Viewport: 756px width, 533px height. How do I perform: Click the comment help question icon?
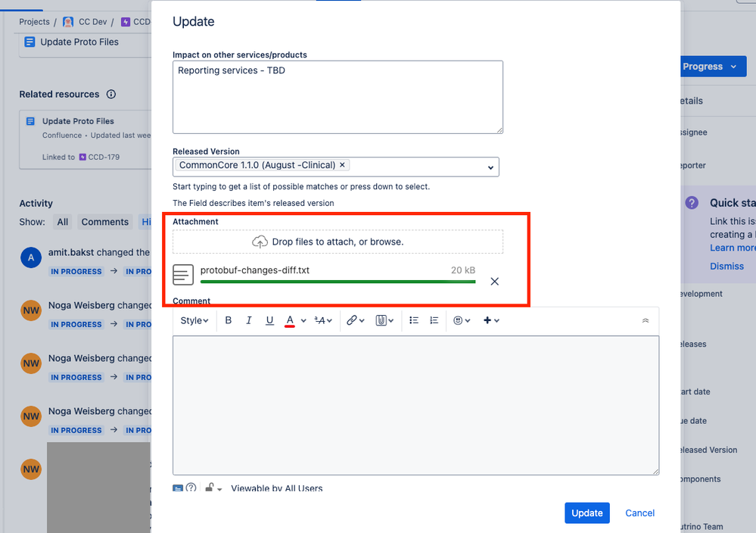click(191, 488)
